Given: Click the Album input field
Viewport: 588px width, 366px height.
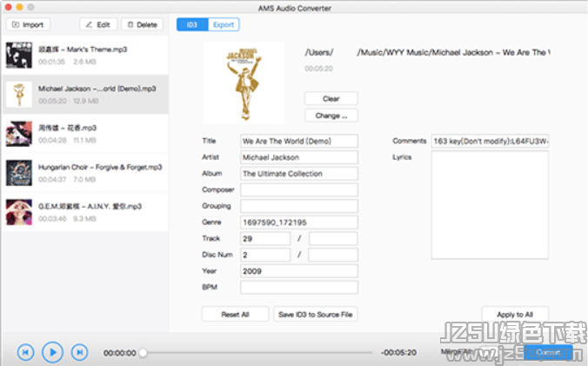Looking at the screenshot, I should pos(299,174).
